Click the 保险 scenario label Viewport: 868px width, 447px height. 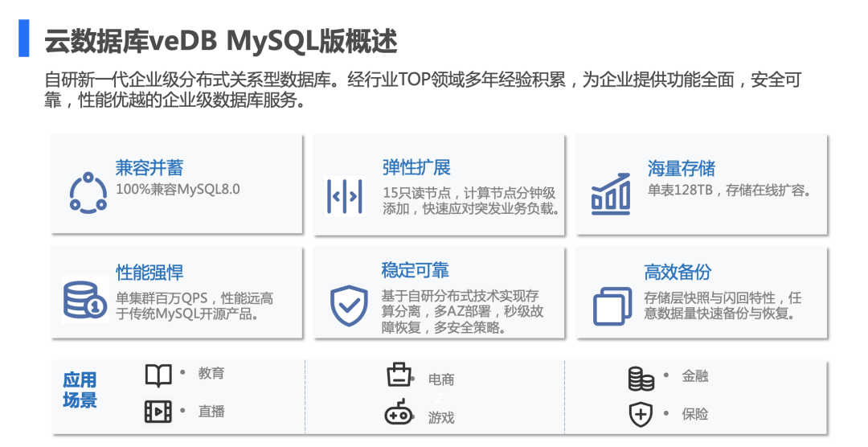[x=694, y=414]
